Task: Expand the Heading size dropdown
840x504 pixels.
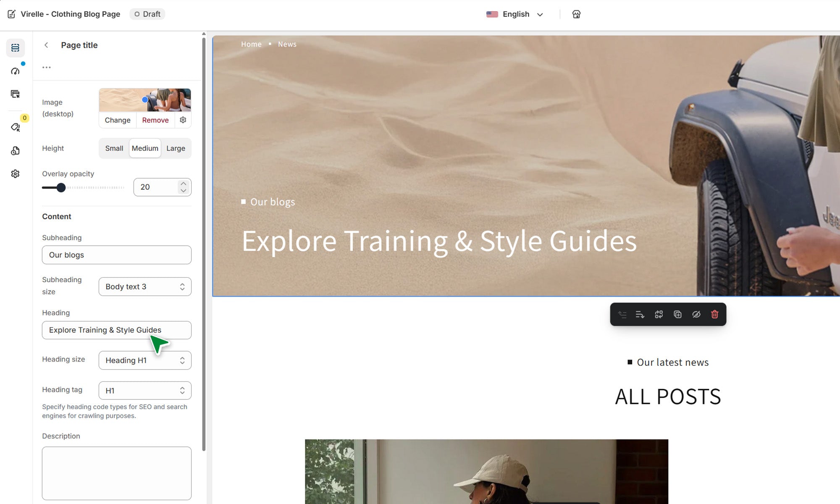Action: point(145,360)
